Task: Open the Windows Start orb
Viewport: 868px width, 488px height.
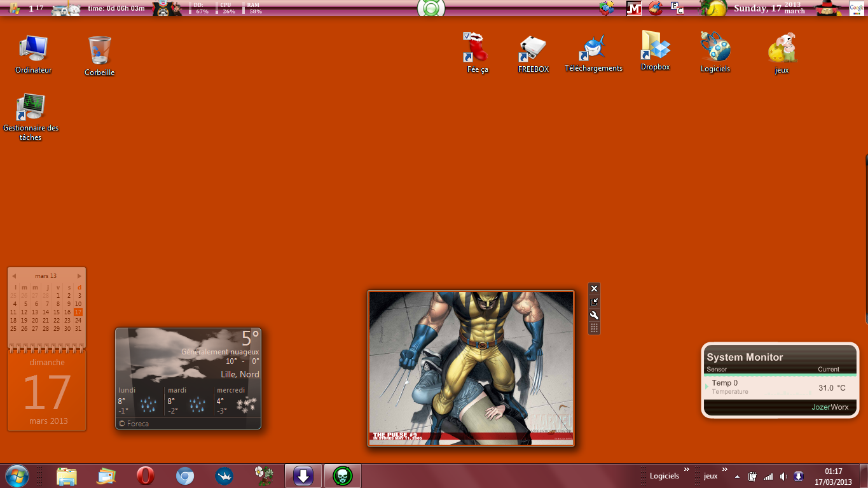Action: coord(17,476)
